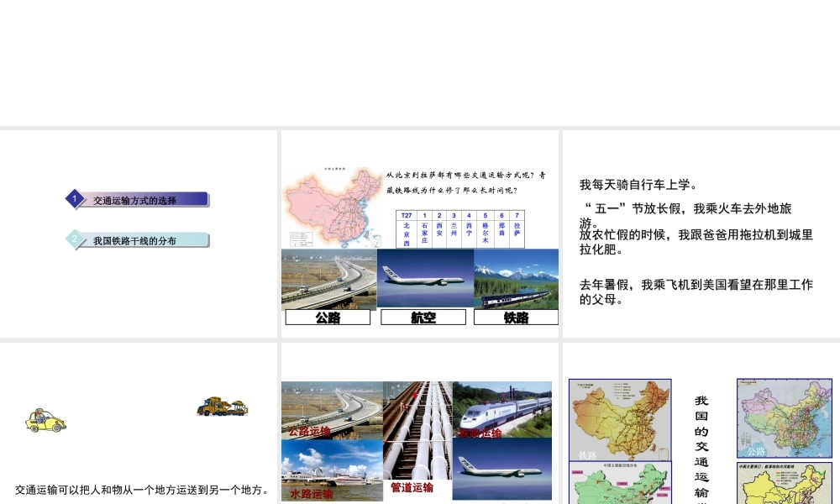Select the 公路 label box
840x504 pixels.
pyautogui.click(x=328, y=318)
